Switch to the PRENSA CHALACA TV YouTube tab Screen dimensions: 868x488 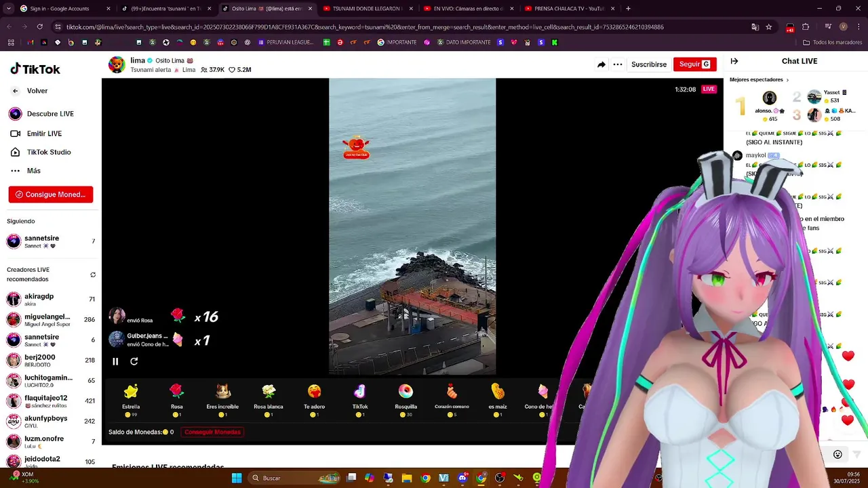(x=569, y=9)
